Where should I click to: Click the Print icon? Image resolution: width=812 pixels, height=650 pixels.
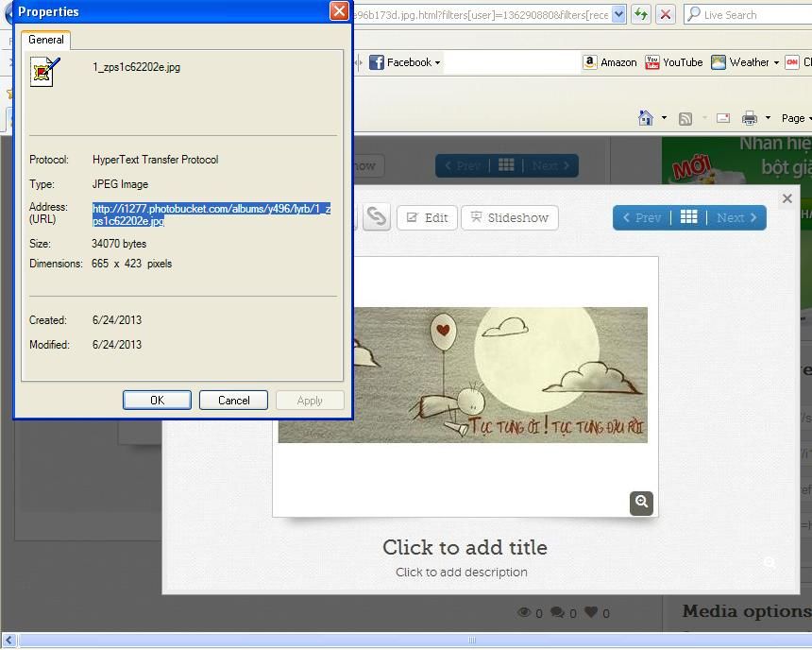coord(750,118)
